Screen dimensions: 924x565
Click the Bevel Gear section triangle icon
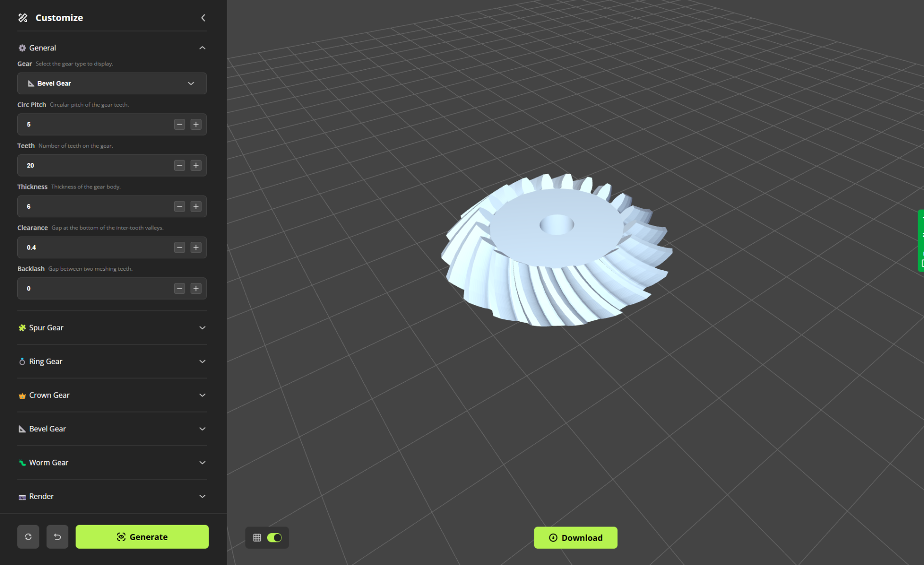(22, 429)
